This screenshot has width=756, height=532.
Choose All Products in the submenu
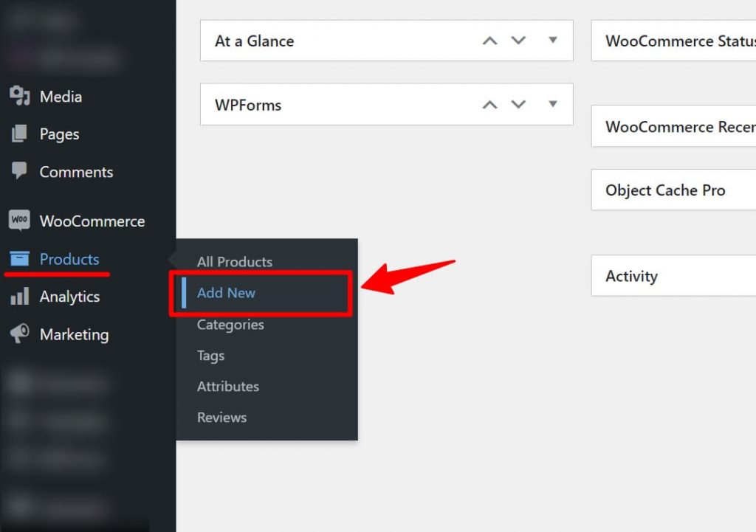(235, 262)
